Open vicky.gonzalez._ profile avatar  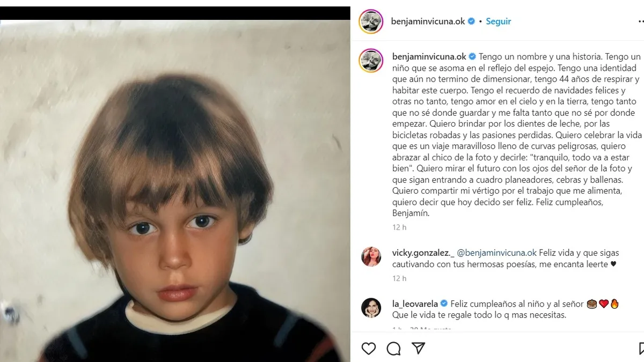(x=371, y=257)
